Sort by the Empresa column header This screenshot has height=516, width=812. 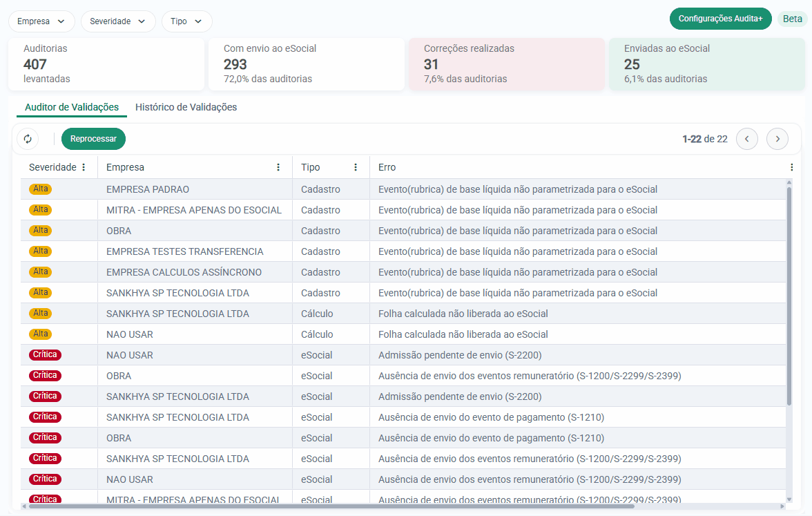[126, 167]
